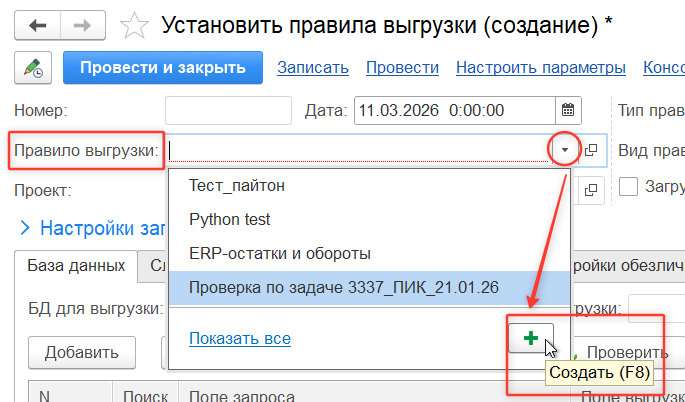
Task: Click the Настроить параметры menu link
Action: (541, 68)
